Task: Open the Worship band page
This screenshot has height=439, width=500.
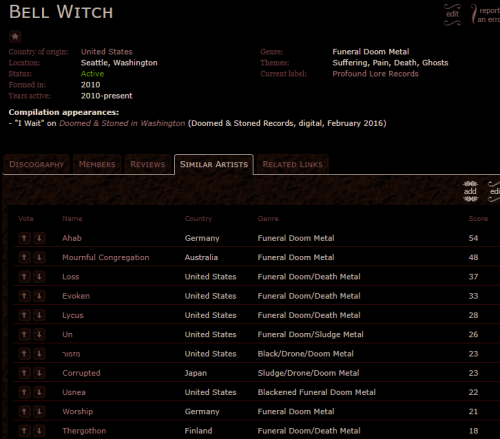Action: click(77, 412)
